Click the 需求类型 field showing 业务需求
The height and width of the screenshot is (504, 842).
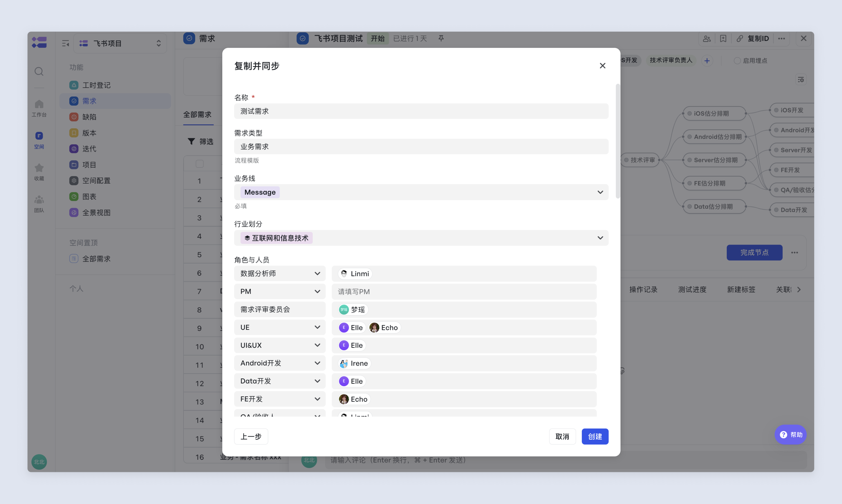click(x=421, y=146)
